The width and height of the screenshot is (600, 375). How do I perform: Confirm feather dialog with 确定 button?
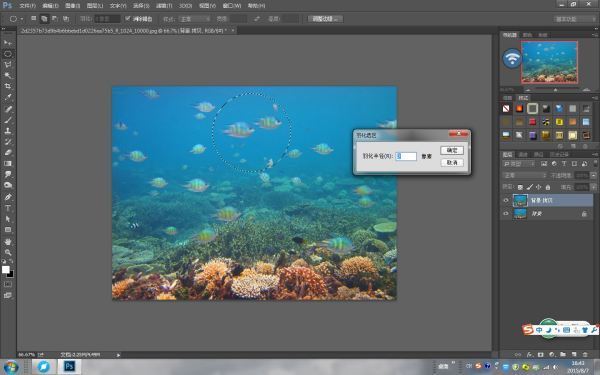[x=452, y=150]
